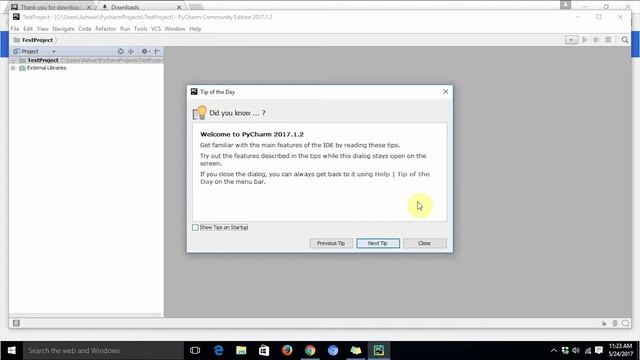
Task: Click the Previous Tip button
Action: (331, 243)
